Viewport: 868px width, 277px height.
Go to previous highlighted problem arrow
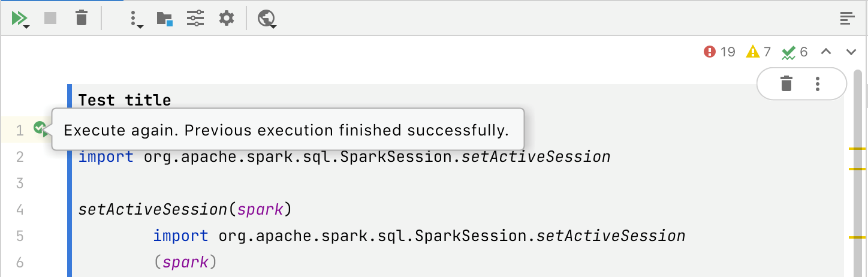(x=825, y=52)
